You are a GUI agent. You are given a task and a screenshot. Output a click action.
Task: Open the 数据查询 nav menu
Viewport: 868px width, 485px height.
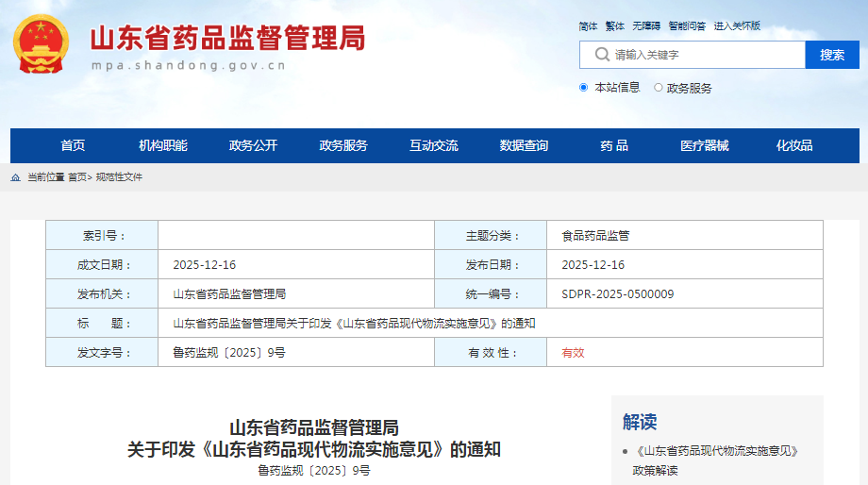(524, 145)
